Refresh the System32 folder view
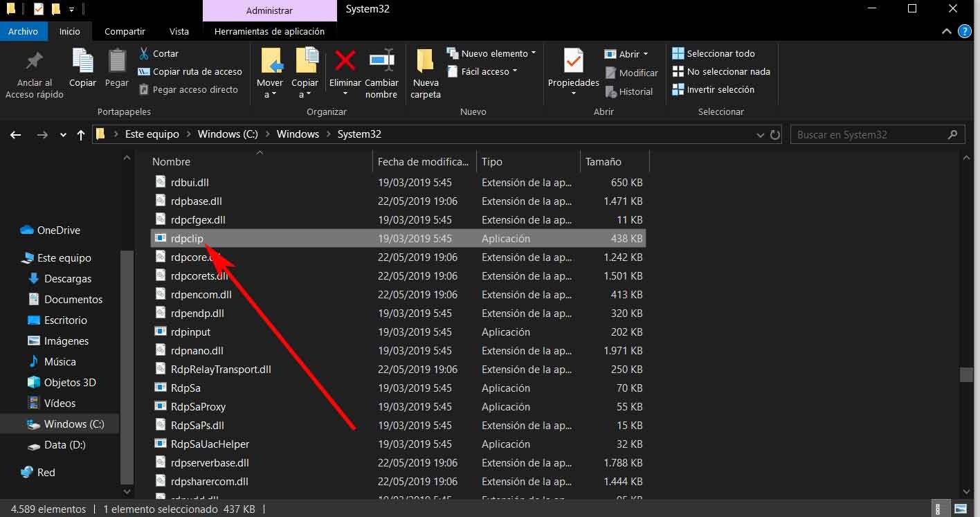The height and width of the screenshot is (517, 980). tap(775, 135)
